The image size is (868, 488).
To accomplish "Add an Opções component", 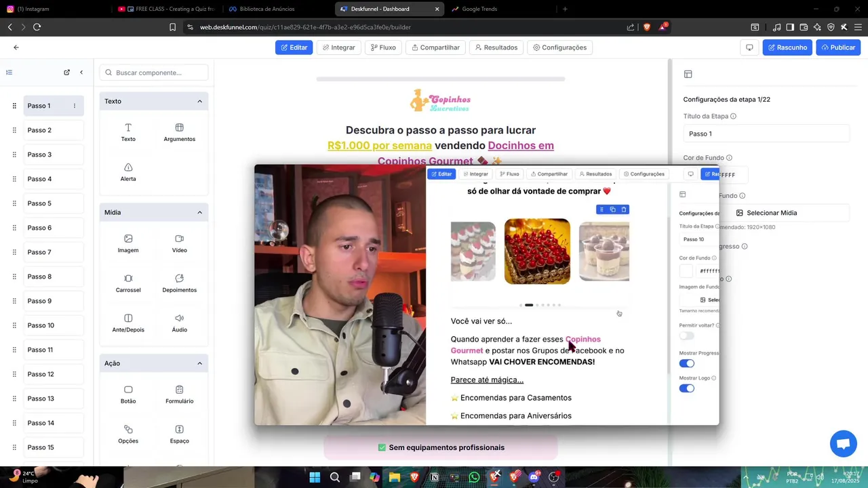I will (128, 434).
